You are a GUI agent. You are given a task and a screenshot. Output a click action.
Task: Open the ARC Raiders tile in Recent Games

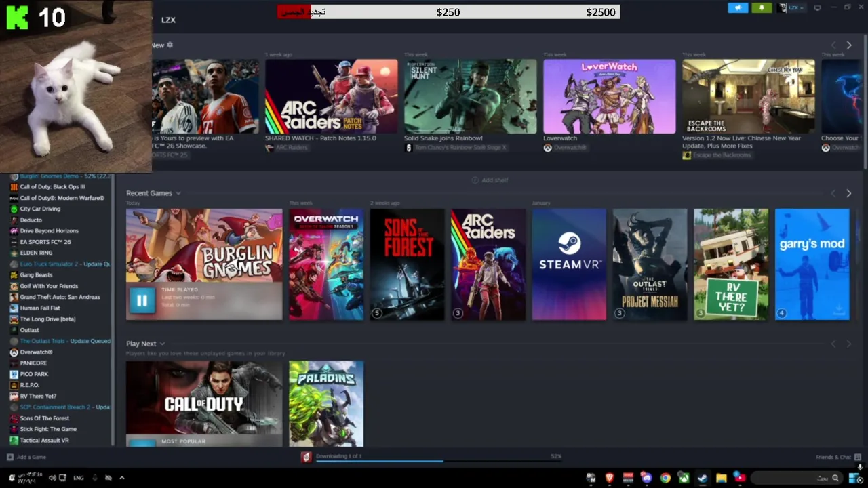(488, 264)
